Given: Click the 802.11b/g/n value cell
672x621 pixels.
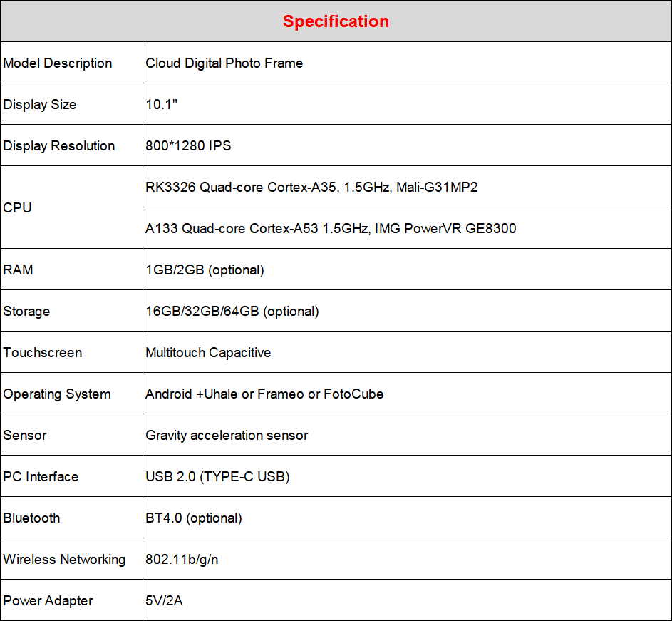Looking at the screenshot, I should click(182, 559).
